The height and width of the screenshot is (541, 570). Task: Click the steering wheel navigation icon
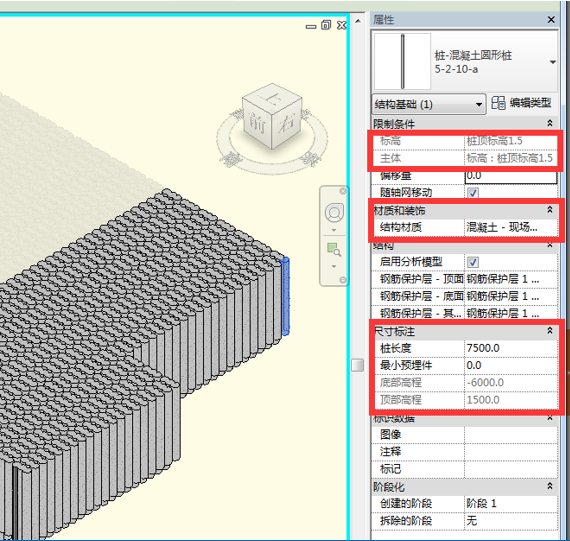(334, 213)
